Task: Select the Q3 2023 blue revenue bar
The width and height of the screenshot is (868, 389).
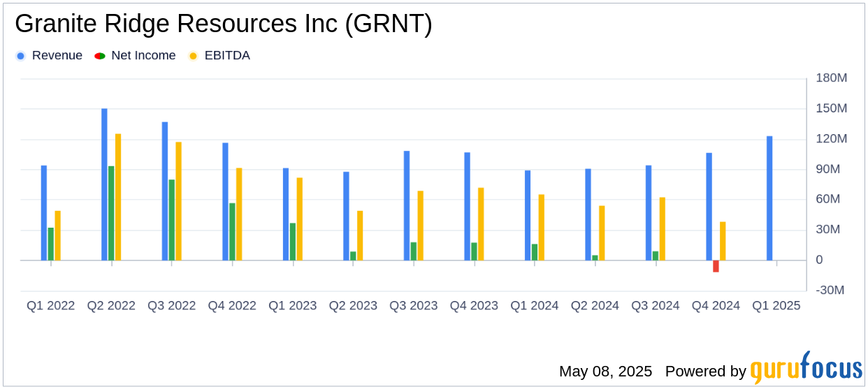Action: click(407, 205)
